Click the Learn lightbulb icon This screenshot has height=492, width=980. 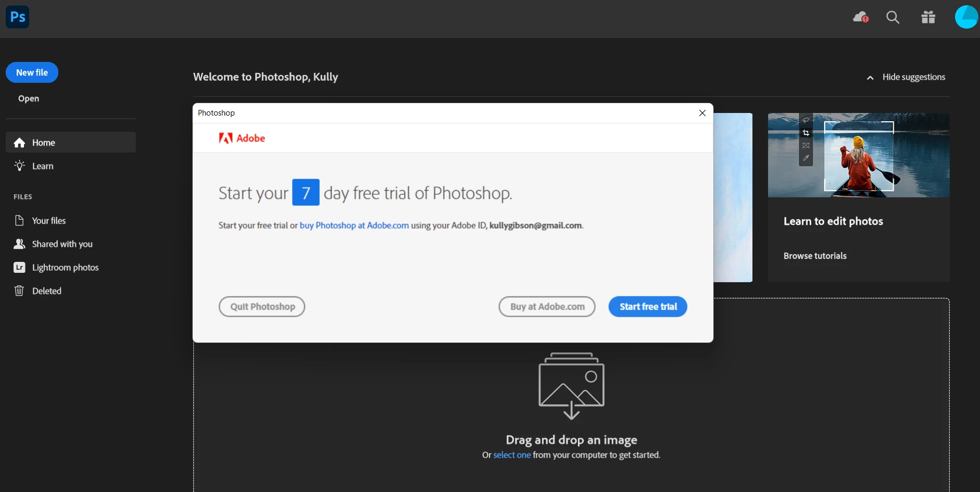coord(20,166)
